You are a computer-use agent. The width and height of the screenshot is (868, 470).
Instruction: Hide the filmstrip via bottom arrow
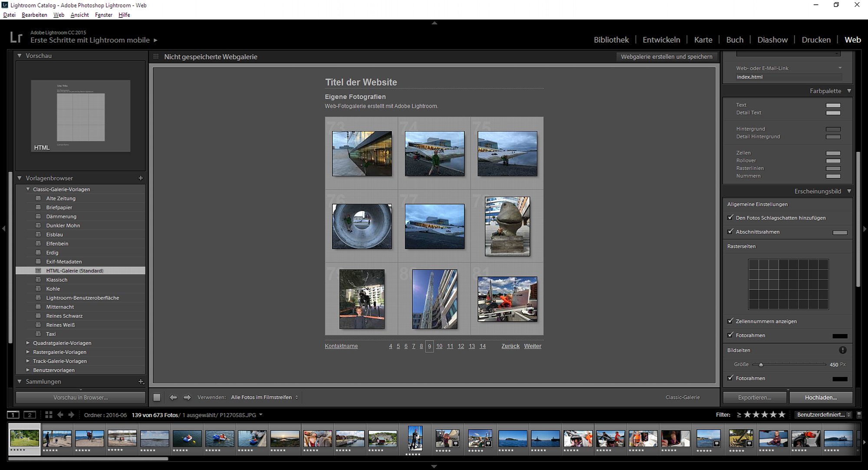coord(434,467)
